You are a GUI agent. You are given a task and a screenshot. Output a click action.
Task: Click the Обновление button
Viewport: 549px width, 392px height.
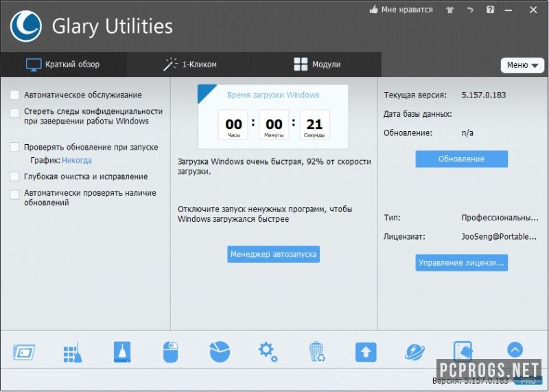461,159
